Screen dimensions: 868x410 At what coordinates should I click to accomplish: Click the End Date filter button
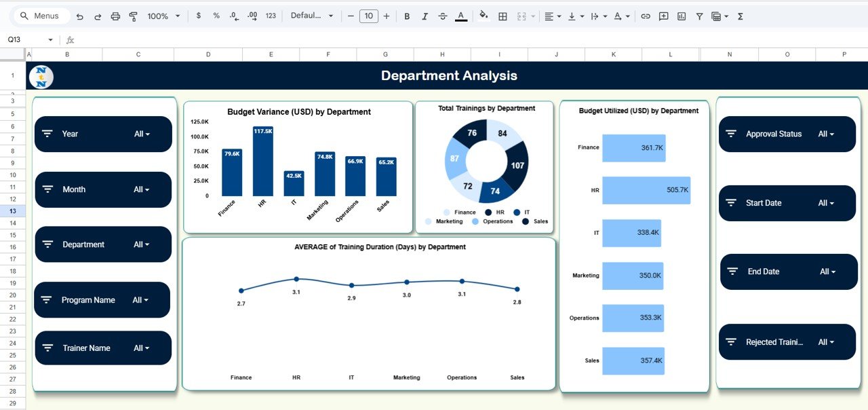(788, 272)
